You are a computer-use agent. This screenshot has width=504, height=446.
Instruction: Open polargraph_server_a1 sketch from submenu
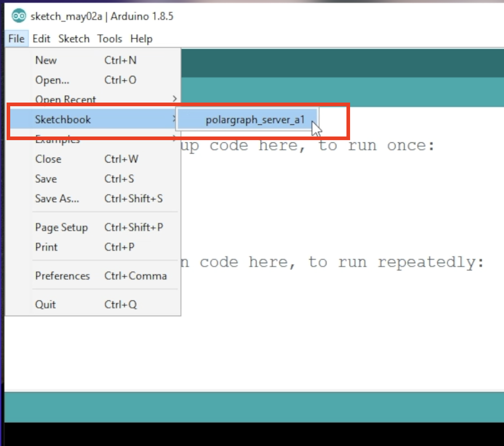(x=247, y=119)
